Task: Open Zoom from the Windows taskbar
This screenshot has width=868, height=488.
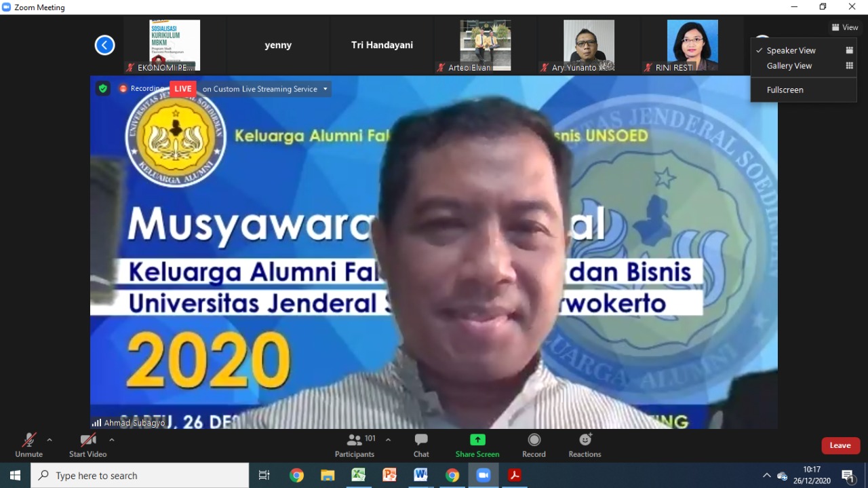Action: 484,475
